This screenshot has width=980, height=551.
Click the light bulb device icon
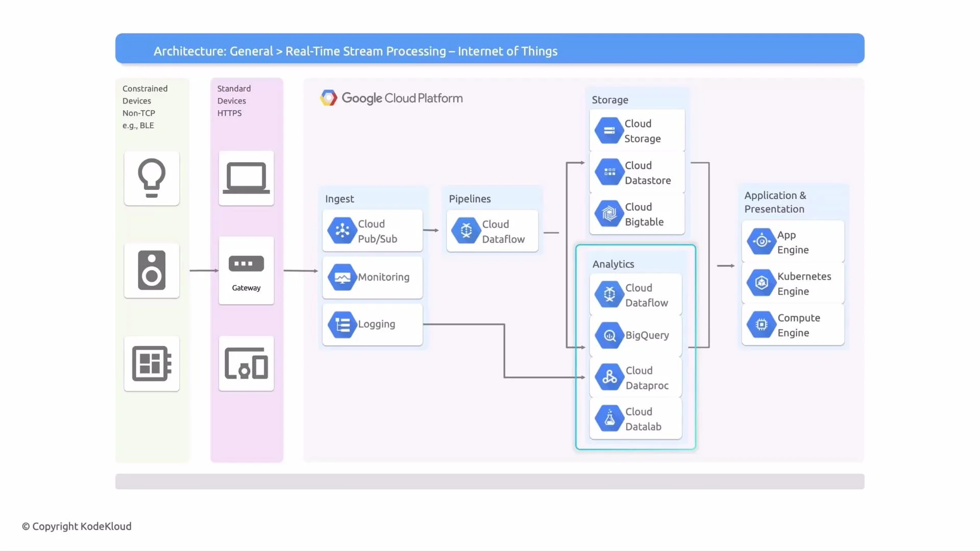pyautogui.click(x=152, y=178)
